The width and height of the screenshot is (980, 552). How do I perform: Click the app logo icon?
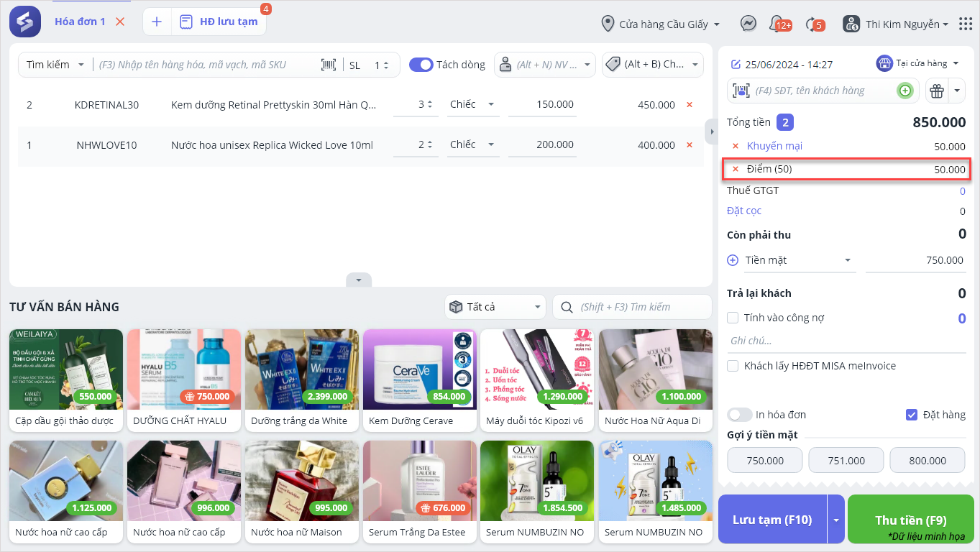click(x=25, y=22)
